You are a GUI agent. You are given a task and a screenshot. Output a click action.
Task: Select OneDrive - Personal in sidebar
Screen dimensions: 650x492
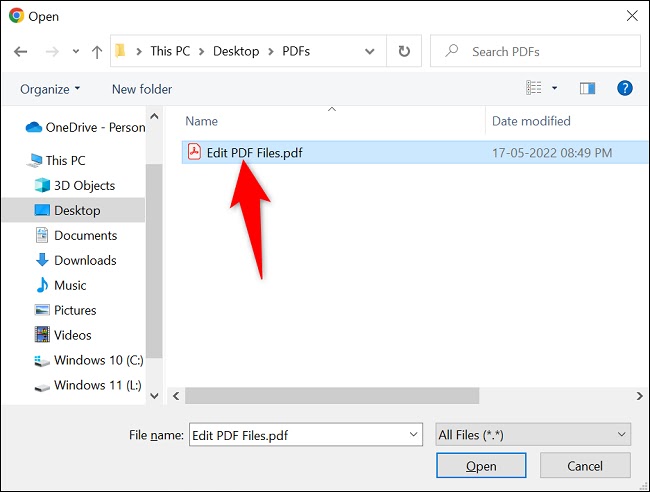coord(85,127)
